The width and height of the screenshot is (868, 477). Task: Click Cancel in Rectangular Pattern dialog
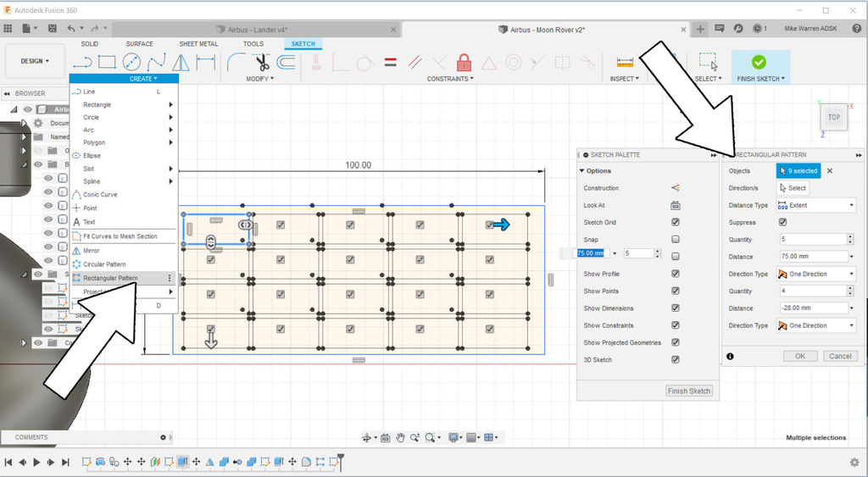click(840, 356)
